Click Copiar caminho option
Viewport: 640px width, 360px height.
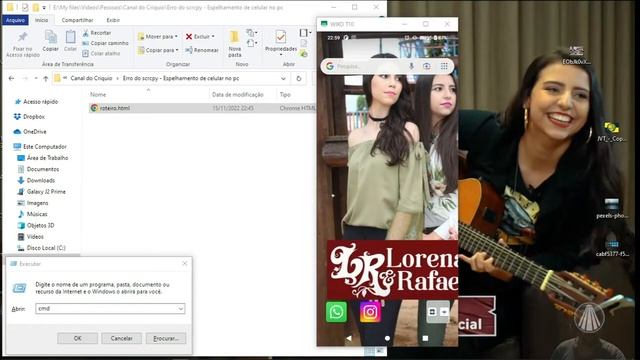click(x=105, y=43)
